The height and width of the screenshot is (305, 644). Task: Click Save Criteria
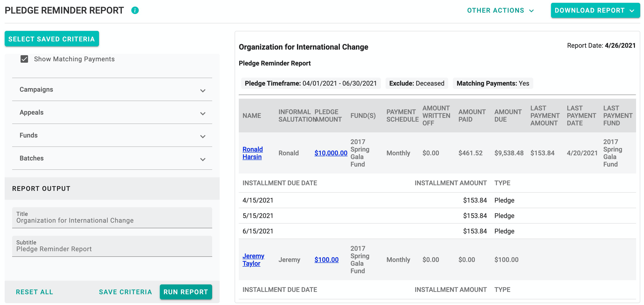coord(125,292)
